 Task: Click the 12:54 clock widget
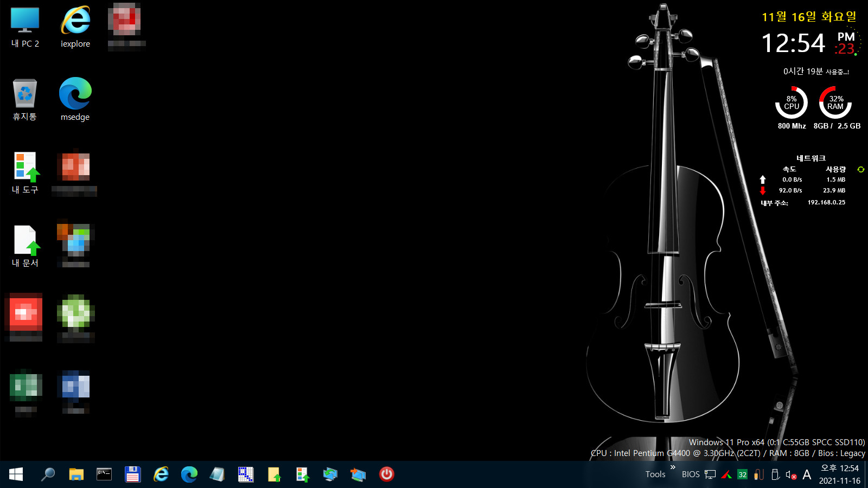(793, 43)
